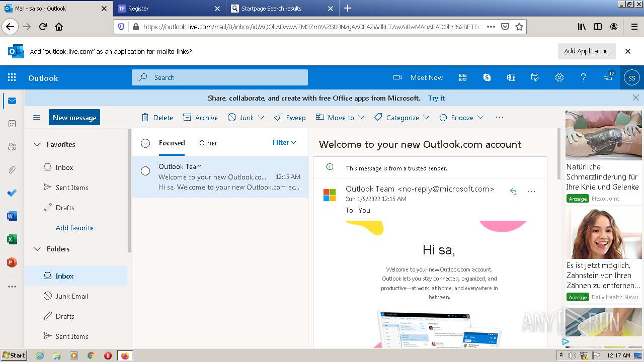Reply using the arrow icon in message header
This screenshot has width=644, height=362.
513,192
